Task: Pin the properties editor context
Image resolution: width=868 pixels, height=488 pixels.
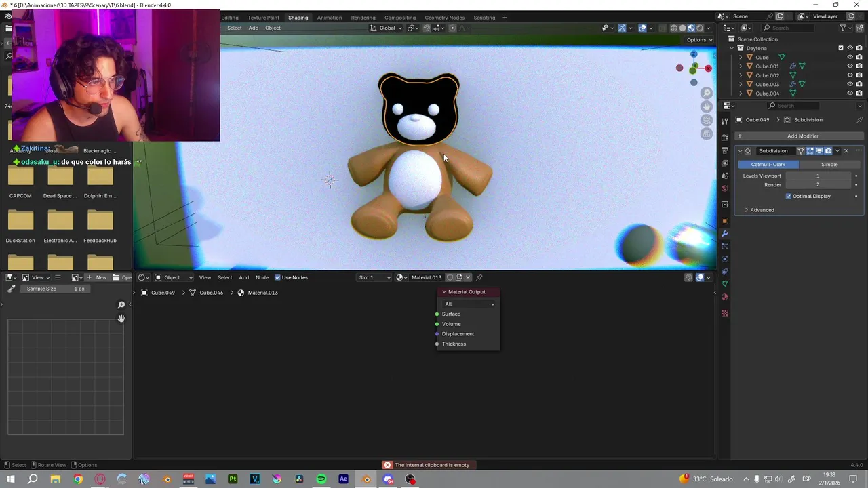Action: point(860,120)
